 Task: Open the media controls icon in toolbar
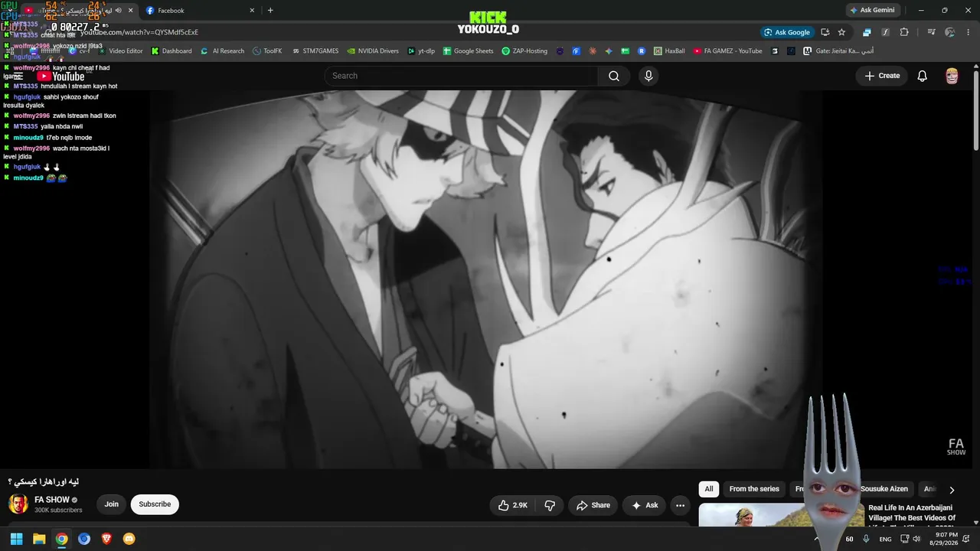tap(931, 32)
